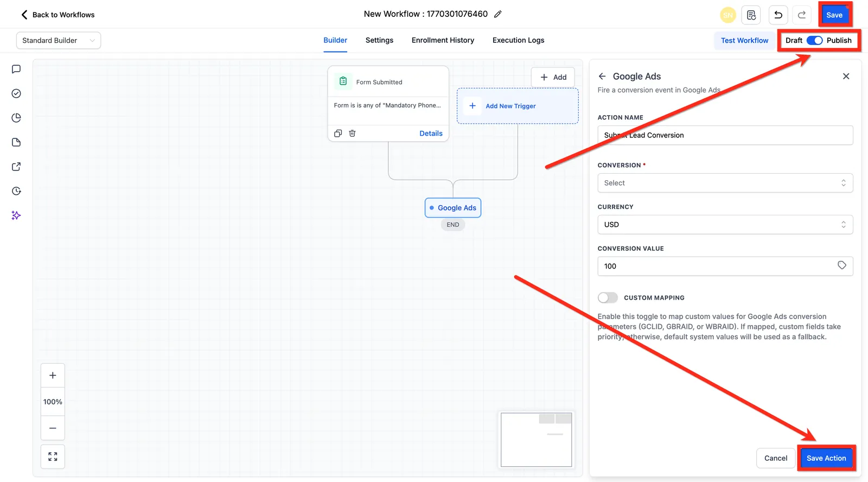Click the Save button
Viewport: 868px width, 482px height.
(x=834, y=15)
